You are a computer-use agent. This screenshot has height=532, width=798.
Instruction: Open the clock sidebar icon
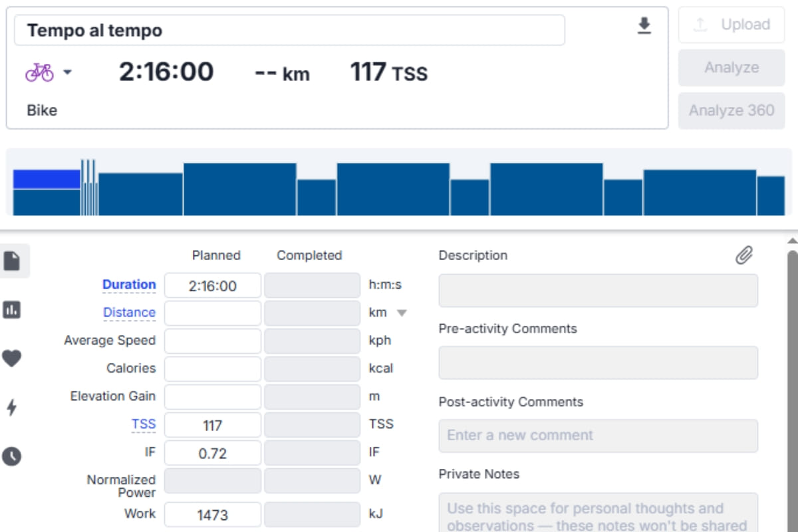pos(12,456)
